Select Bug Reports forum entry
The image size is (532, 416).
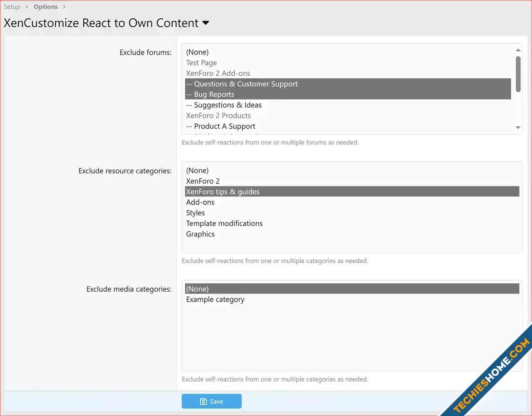(x=348, y=94)
